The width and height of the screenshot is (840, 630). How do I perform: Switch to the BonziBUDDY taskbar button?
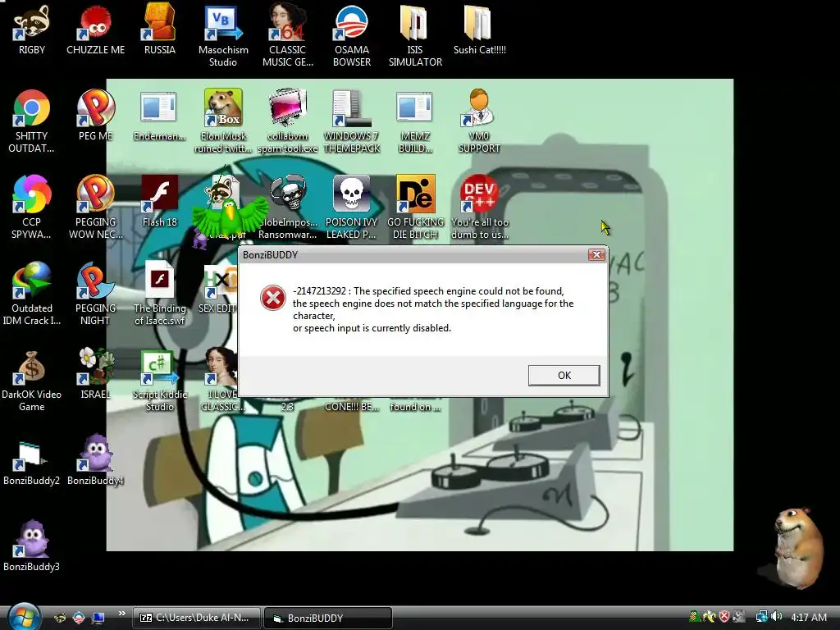[x=328, y=618]
